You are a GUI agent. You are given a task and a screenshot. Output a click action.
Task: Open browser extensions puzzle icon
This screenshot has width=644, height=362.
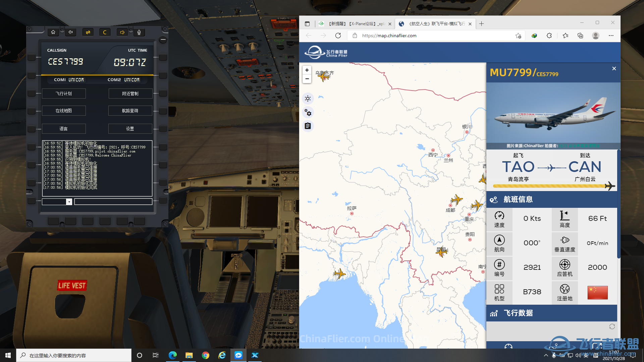tap(549, 36)
